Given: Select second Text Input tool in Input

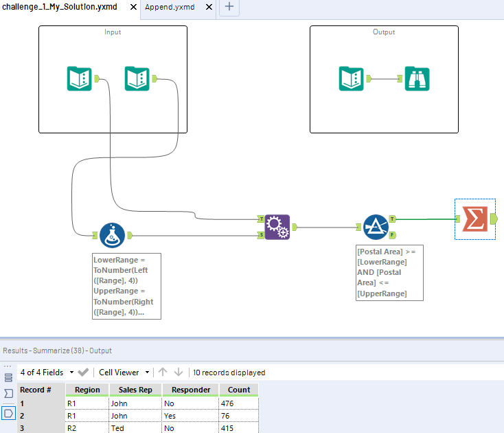Looking at the screenshot, I should (x=137, y=78).
